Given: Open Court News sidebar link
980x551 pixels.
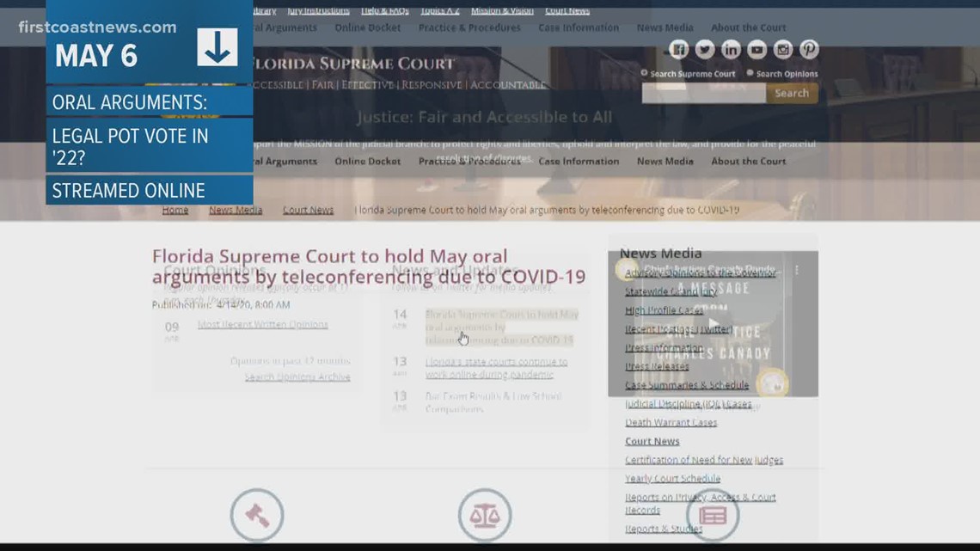Looking at the screenshot, I should 652,441.
